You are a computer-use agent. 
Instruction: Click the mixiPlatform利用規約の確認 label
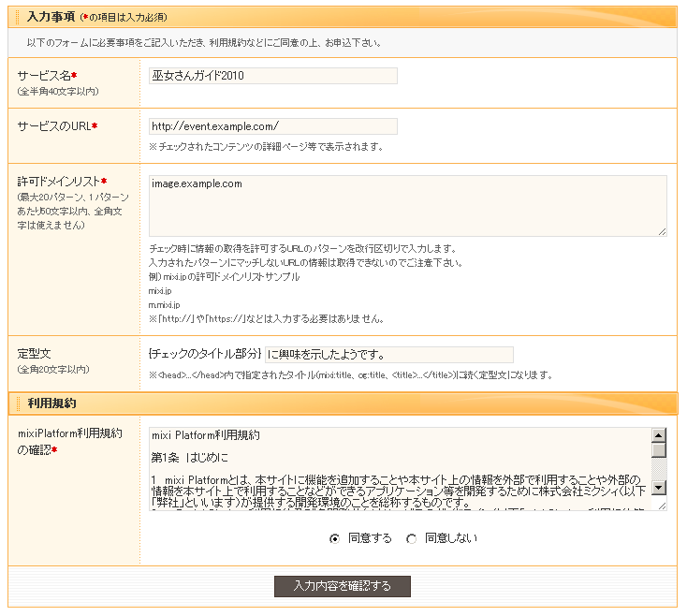click(x=69, y=442)
